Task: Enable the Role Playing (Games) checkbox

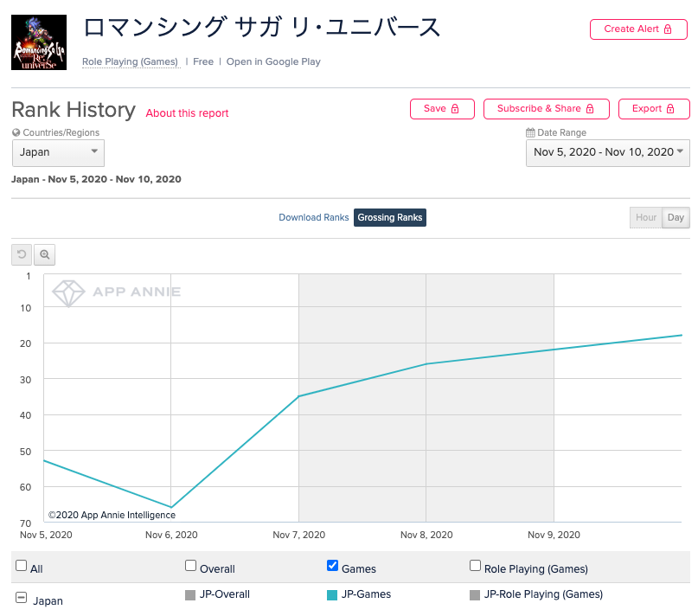Action: pos(475,566)
